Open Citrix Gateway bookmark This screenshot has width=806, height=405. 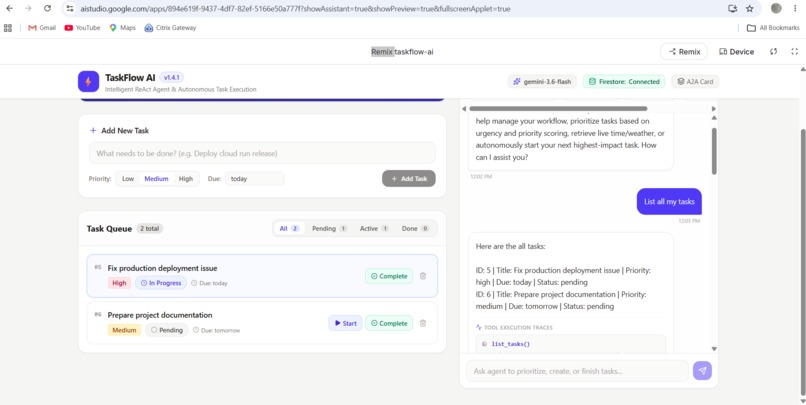pyautogui.click(x=171, y=28)
